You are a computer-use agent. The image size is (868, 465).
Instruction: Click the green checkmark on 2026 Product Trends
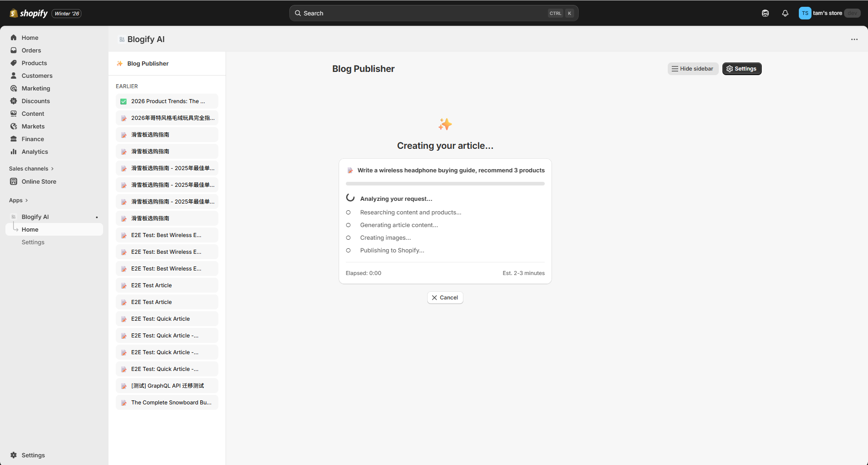click(123, 101)
